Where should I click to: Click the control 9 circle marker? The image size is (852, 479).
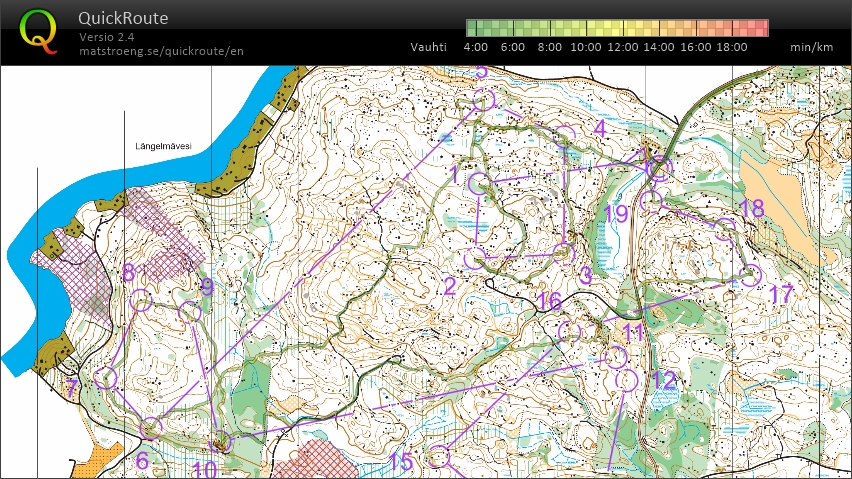(189, 312)
